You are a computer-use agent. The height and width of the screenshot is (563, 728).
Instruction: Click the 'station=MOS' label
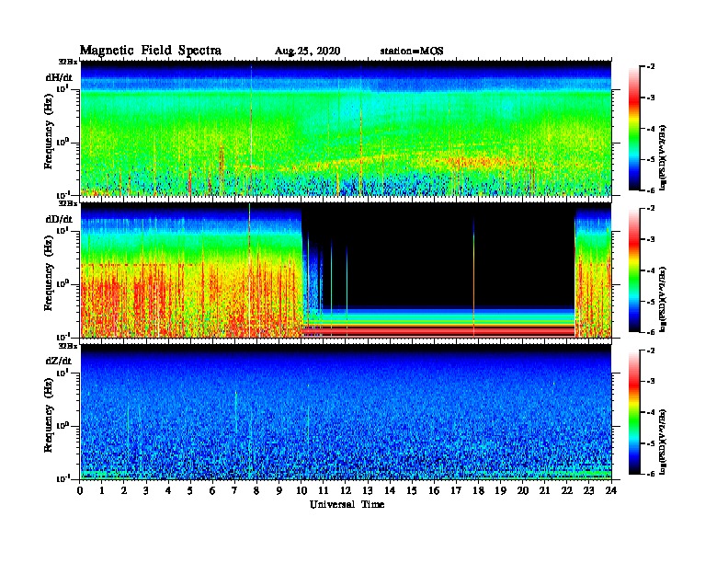point(412,52)
